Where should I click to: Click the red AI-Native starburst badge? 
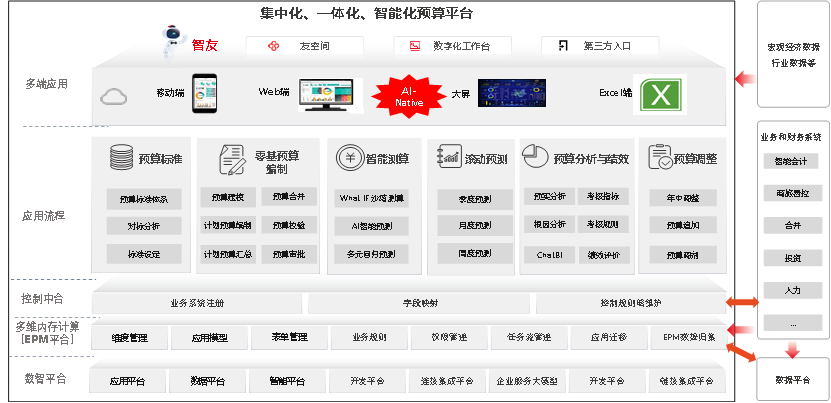(x=409, y=97)
